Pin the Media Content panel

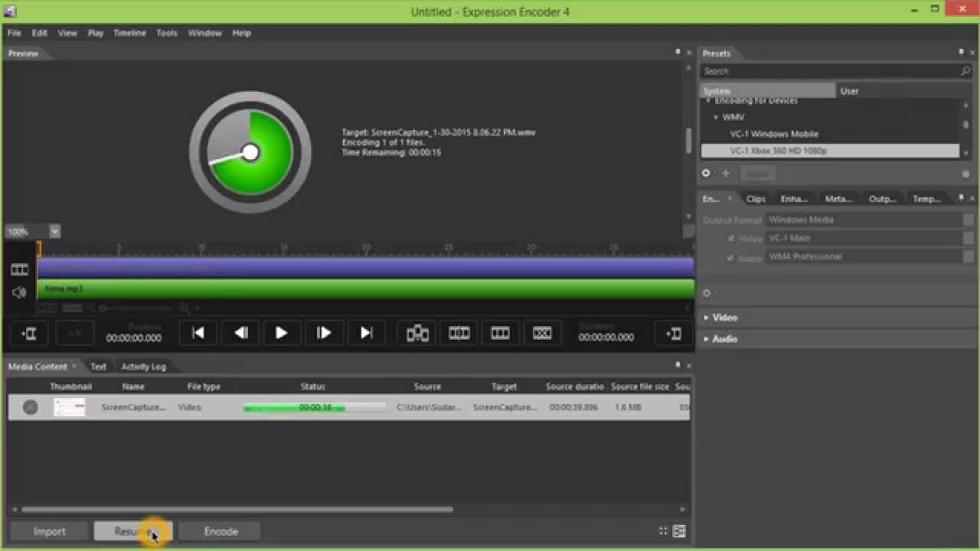(x=678, y=366)
